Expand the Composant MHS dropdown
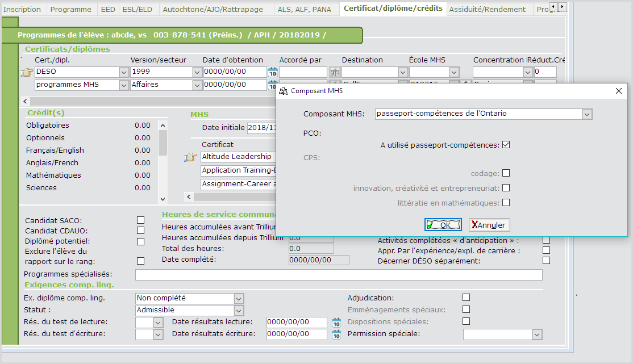Screen dimensions: 633x364 tap(587, 114)
